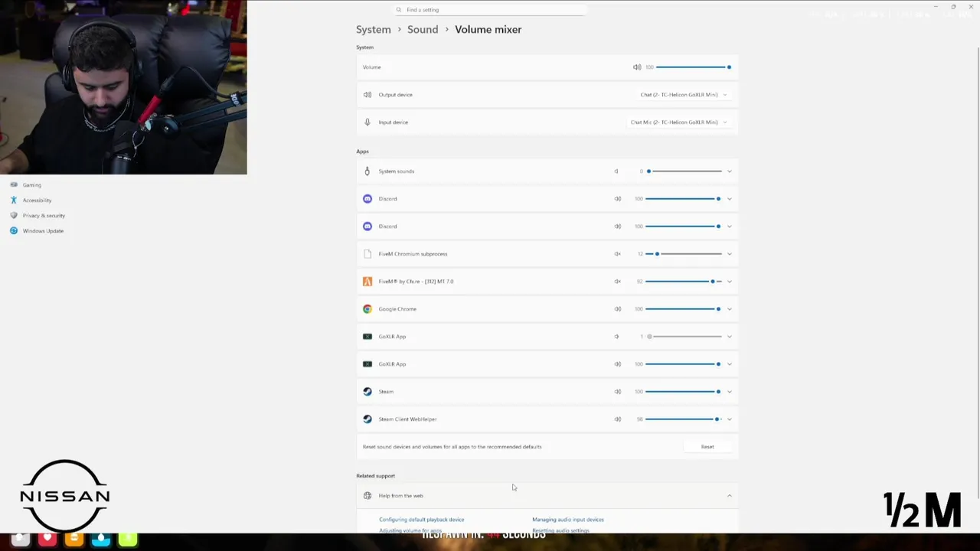980x551 pixels.
Task: Click the System sounds app icon
Action: click(x=367, y=171)
